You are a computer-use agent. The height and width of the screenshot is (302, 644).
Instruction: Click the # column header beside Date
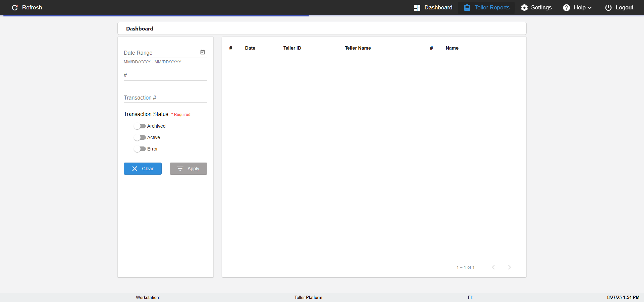click(x=231, y=48)
